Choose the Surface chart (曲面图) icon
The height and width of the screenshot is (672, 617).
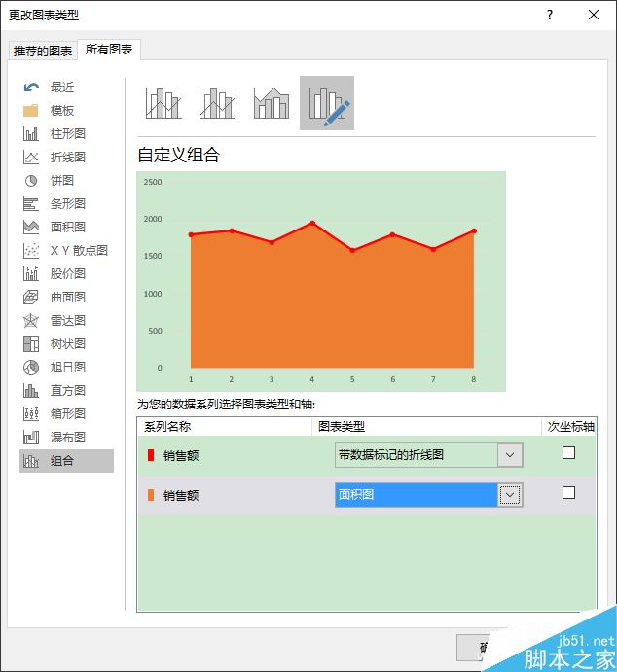[31, 297]
